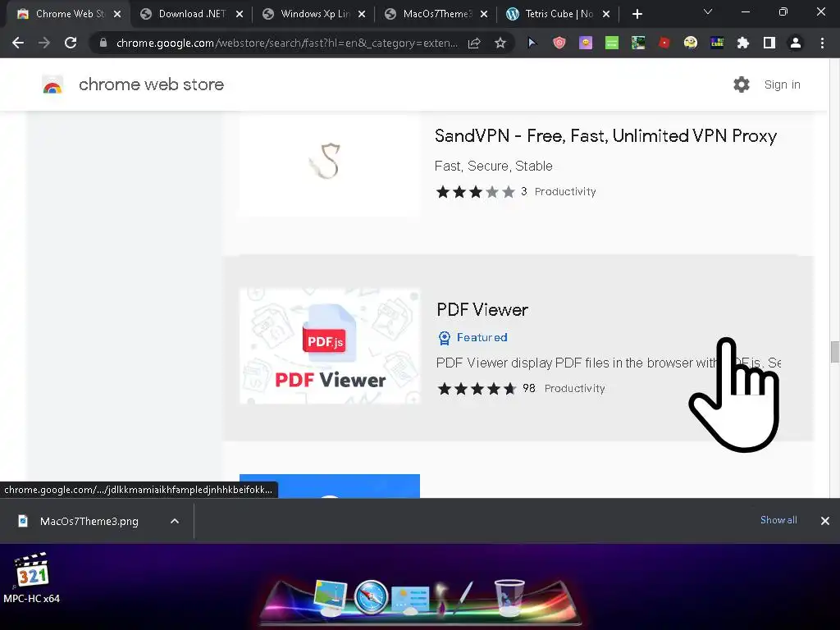This screenshot has width=840, height=630.
Task: Click the Fast, Secure, Stable description
Action: 493,166
